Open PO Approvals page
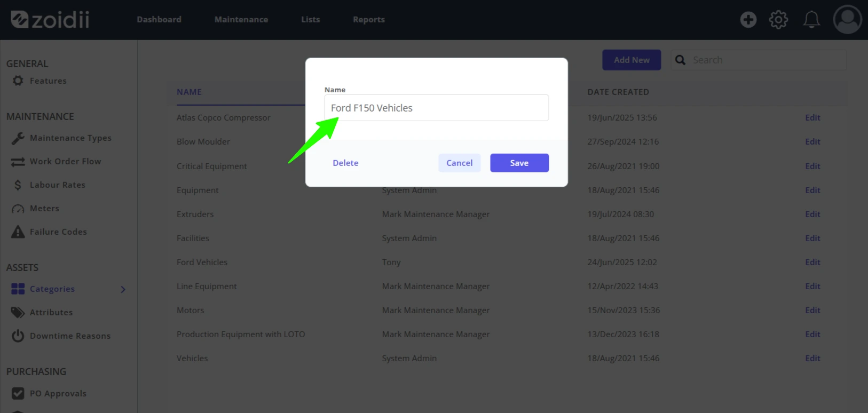This screenshot has width=868, height=413. pos(58,393)
